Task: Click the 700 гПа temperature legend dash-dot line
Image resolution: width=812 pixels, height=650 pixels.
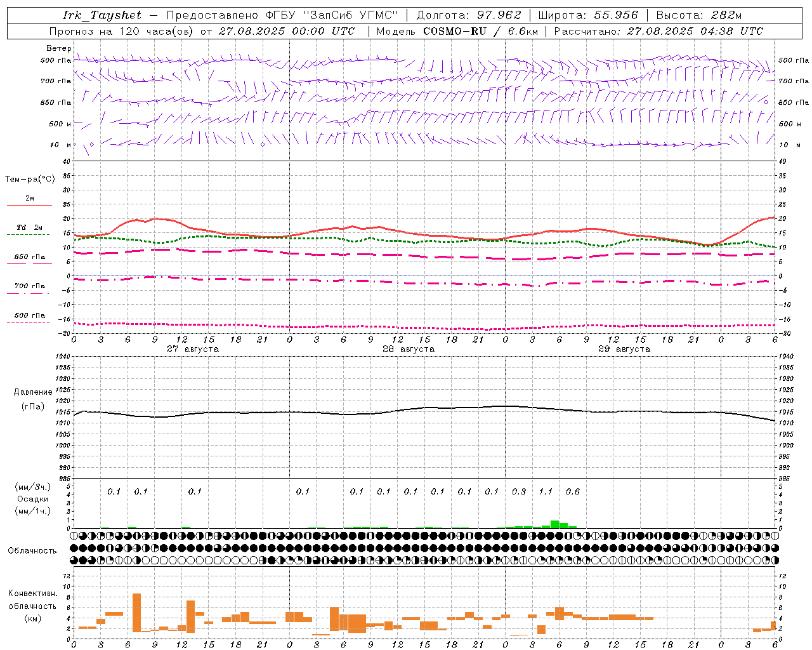Action: click(28, 293)
